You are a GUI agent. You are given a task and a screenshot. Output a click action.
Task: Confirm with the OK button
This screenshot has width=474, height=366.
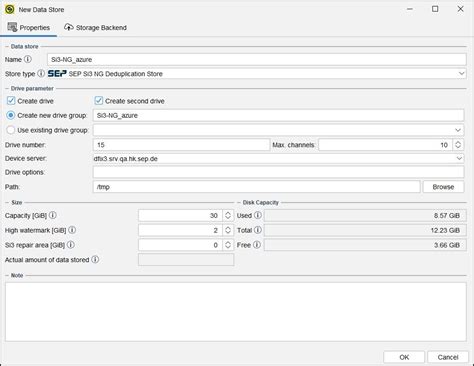(x=404, y=357)
